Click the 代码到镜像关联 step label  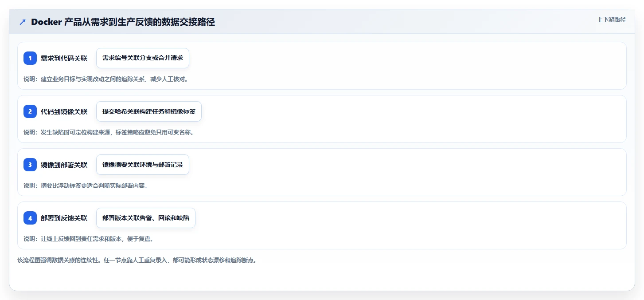(x=64, y=111)
